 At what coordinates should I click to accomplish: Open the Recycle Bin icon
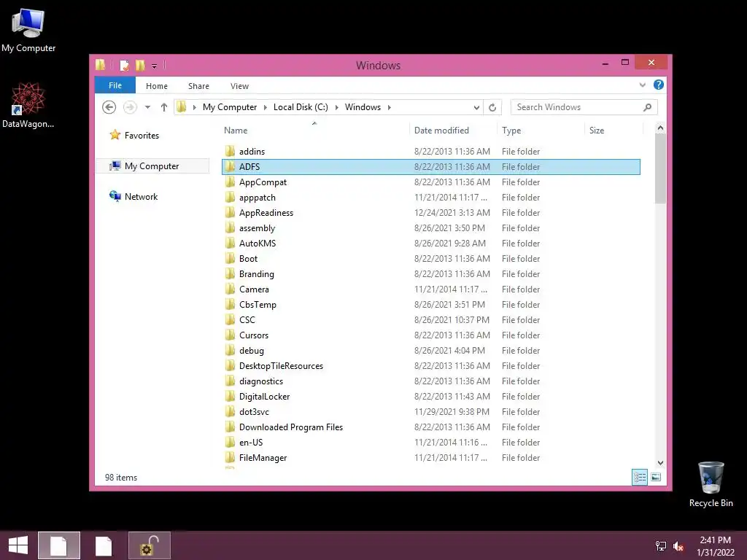tap(711, 484)
